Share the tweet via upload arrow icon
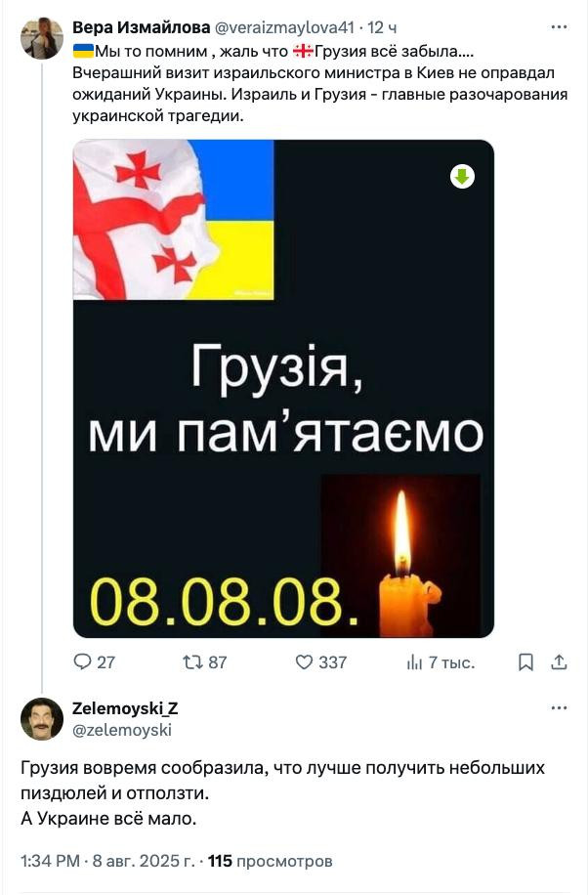588x895 pixels. (x=559, y=662)
